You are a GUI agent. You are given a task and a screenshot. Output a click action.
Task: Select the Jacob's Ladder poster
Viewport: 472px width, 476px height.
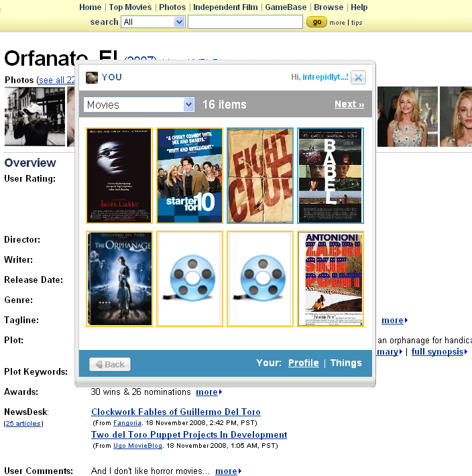coord(119,176)
